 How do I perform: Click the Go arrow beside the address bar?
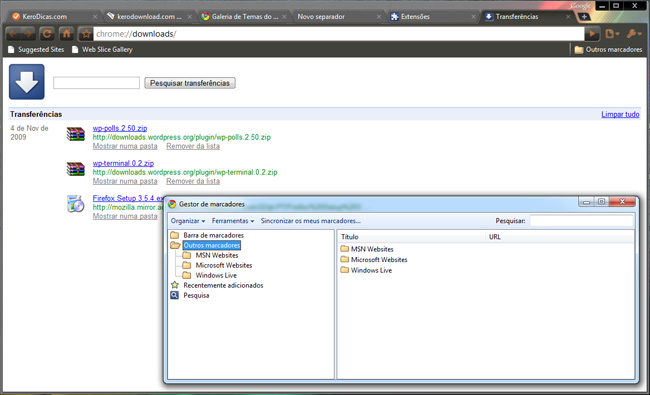592,34
